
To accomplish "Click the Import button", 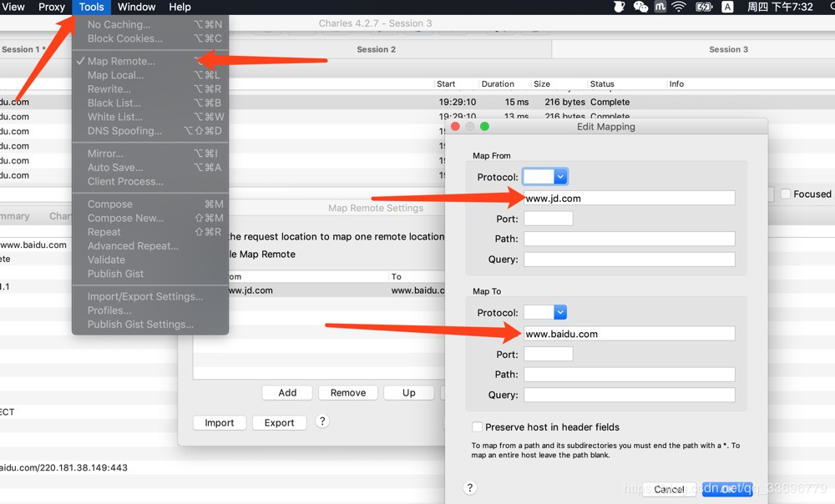I will (220, 422).
